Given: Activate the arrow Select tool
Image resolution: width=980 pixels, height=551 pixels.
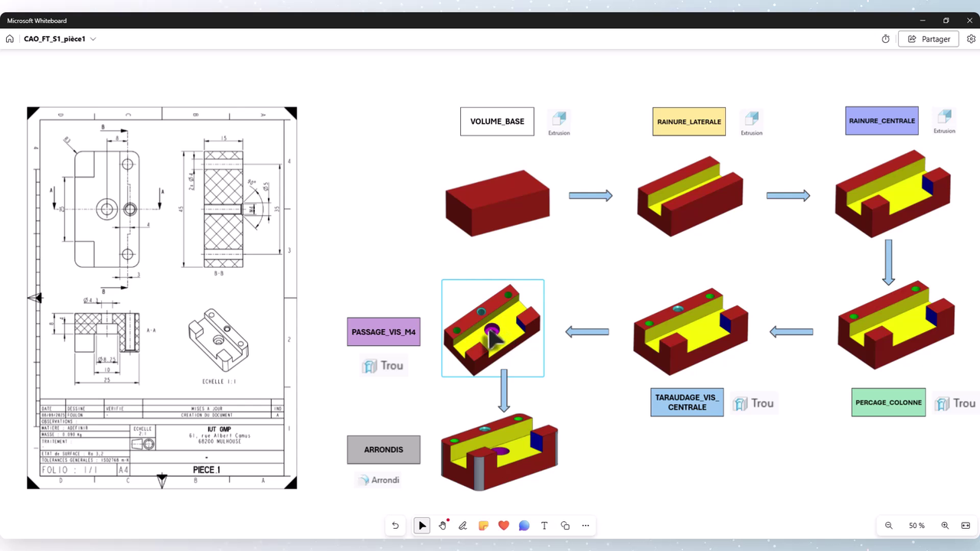Looking at the screenshot, I should click(x=422, y=526).
